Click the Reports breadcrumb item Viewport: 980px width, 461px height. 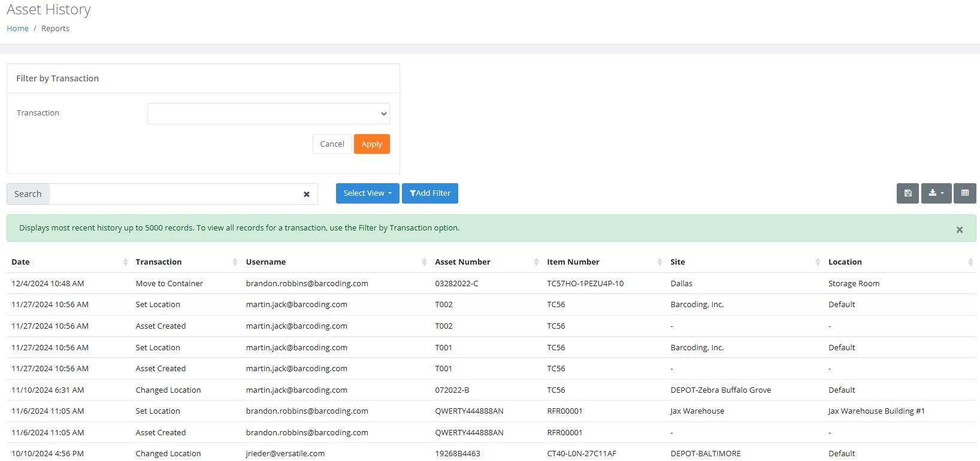(55, 29)
